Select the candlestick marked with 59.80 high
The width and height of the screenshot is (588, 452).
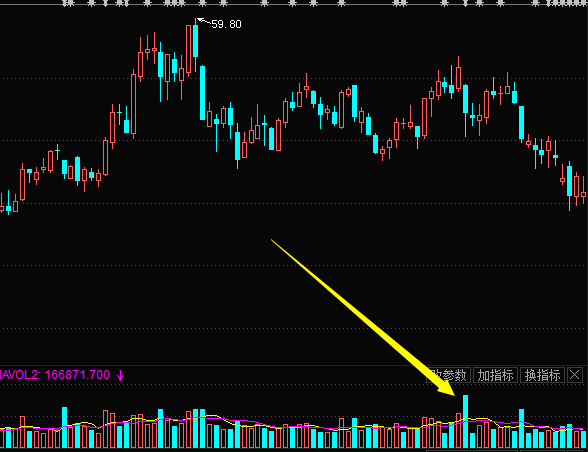pos(195,41)
